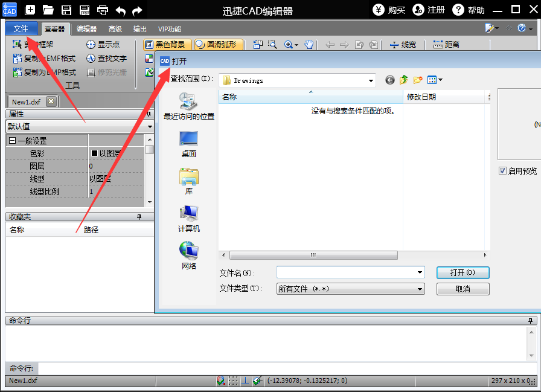The image size is (541, 392).
Task: Click the Open folder icon in title bar
Action: tap(48, 10)
